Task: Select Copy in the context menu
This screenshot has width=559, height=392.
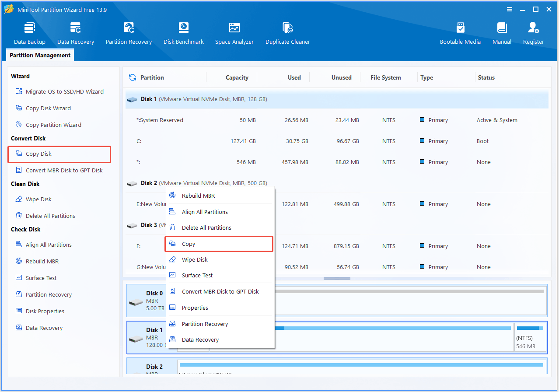Action: [x=219, y=244]
